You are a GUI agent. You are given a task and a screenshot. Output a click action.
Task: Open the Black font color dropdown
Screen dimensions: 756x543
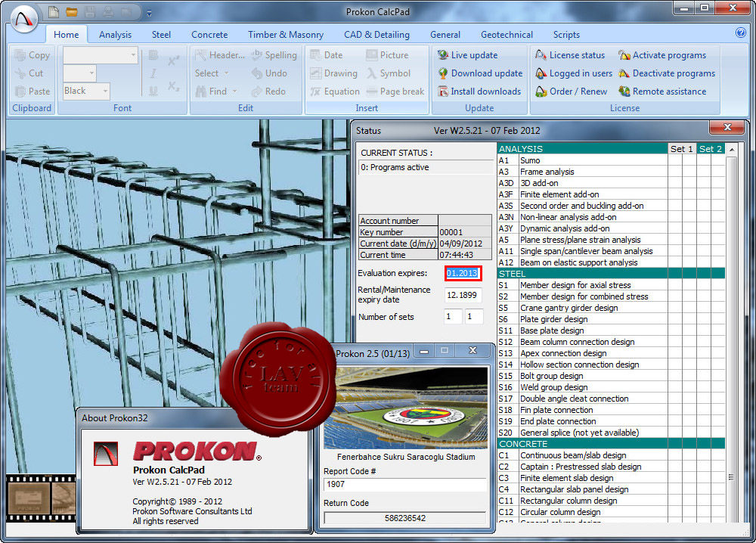pos(105,92)
